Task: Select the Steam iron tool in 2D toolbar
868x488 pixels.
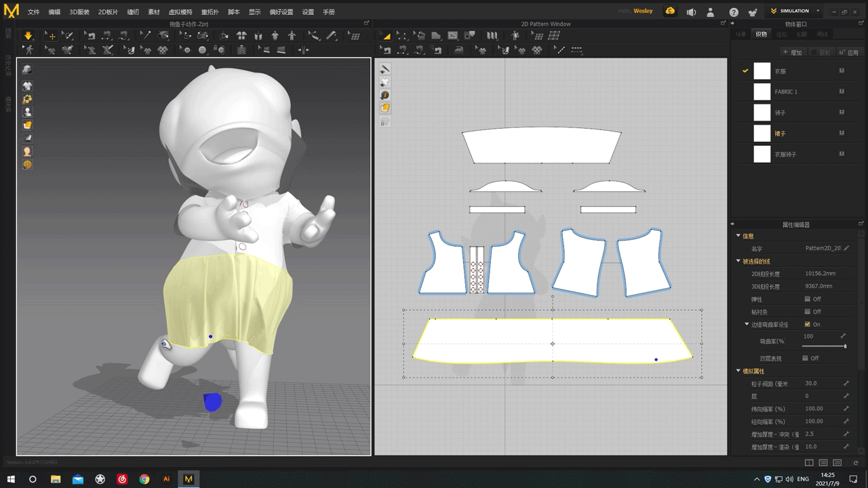Action: pos(458,50)
